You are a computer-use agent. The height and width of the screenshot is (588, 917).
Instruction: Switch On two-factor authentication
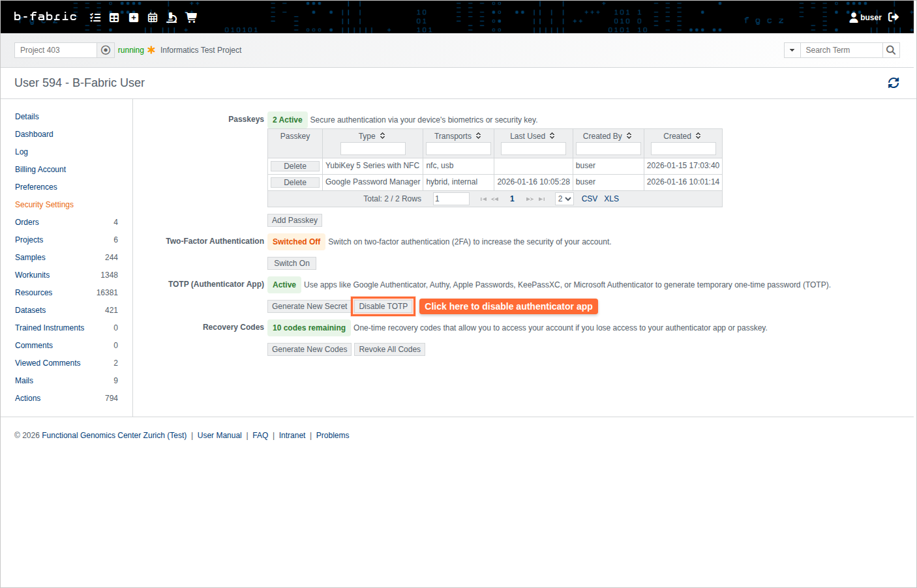point(292,263)
